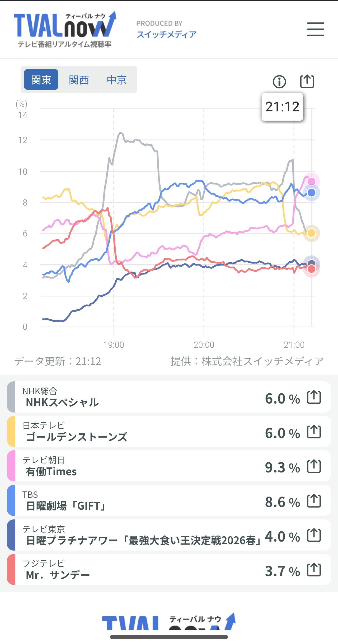
Task: Click the pink chart endpoint dot
Action: (x=312, y=181)
